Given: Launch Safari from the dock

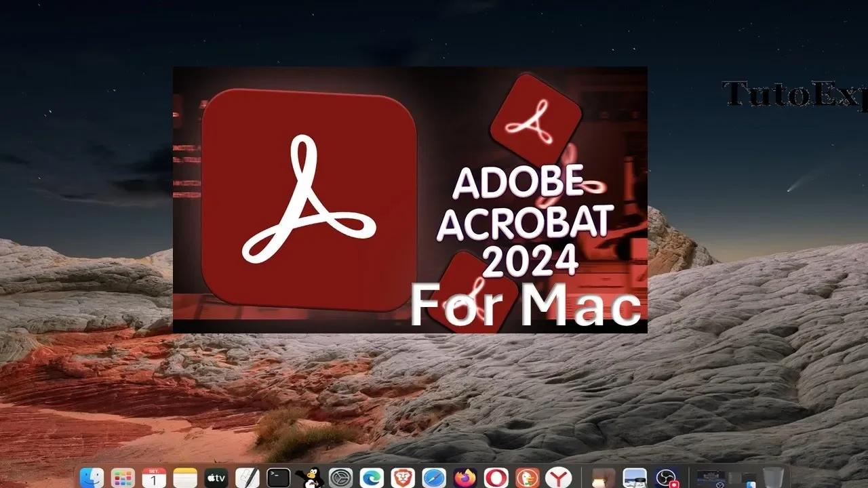Looking at the screenshot, I should [434, 478].
